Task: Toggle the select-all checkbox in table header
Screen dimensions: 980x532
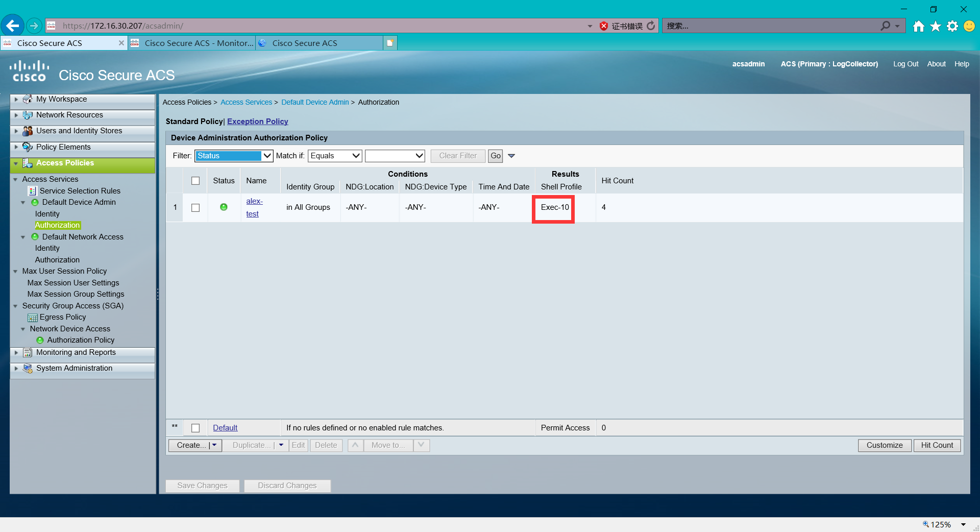Action: (x=195, y=181)
